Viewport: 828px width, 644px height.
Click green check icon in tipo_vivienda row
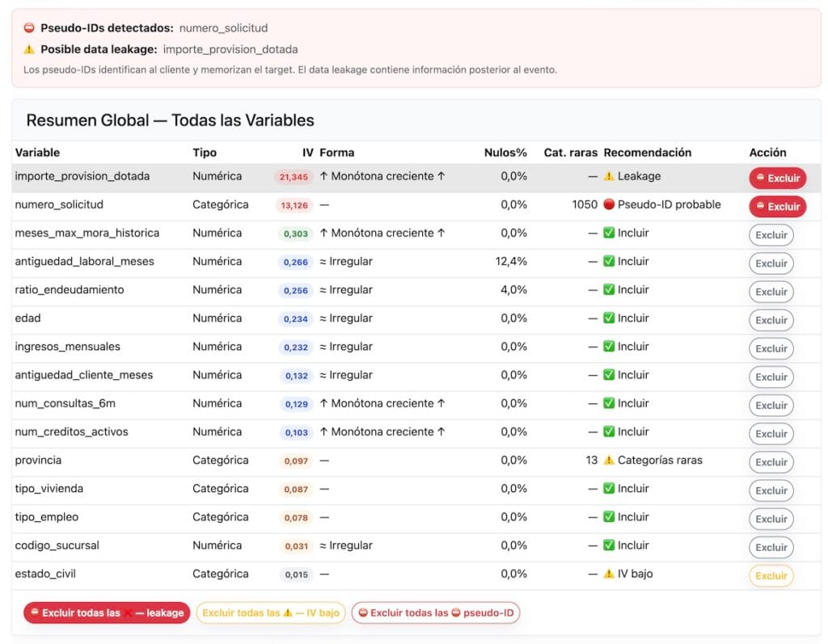pos(609,488)
